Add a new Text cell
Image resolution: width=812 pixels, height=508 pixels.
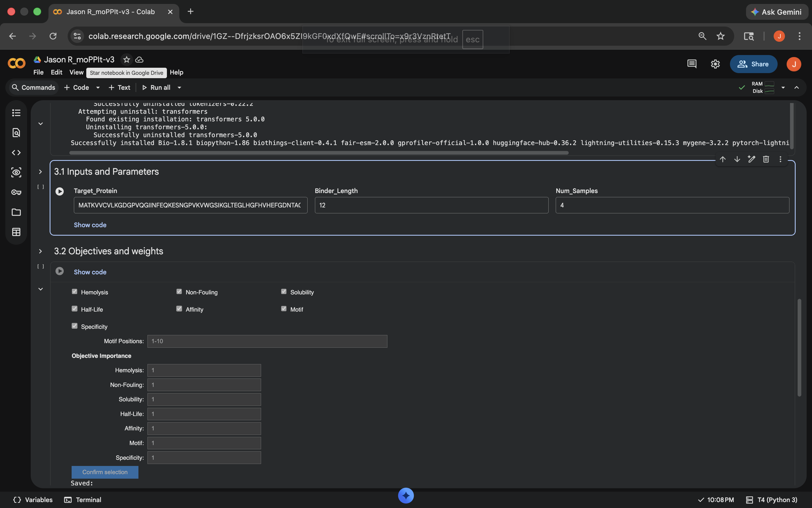[x=120, y=87]
